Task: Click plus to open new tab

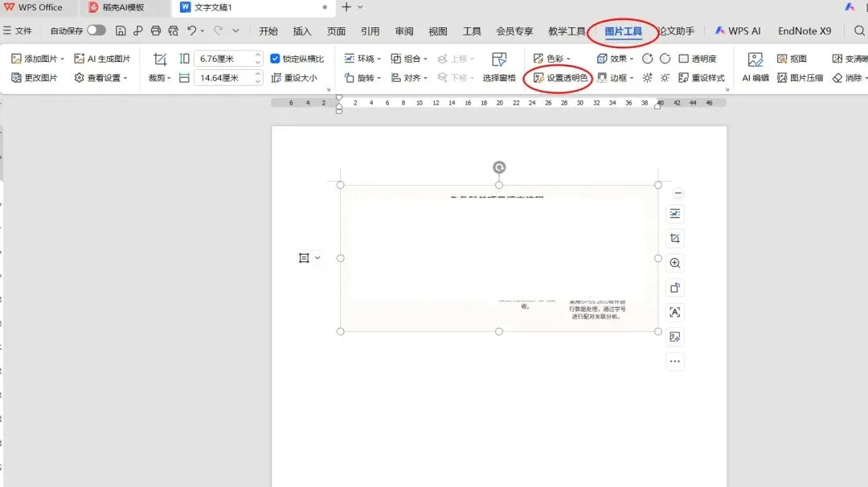Action: [346, 7]
